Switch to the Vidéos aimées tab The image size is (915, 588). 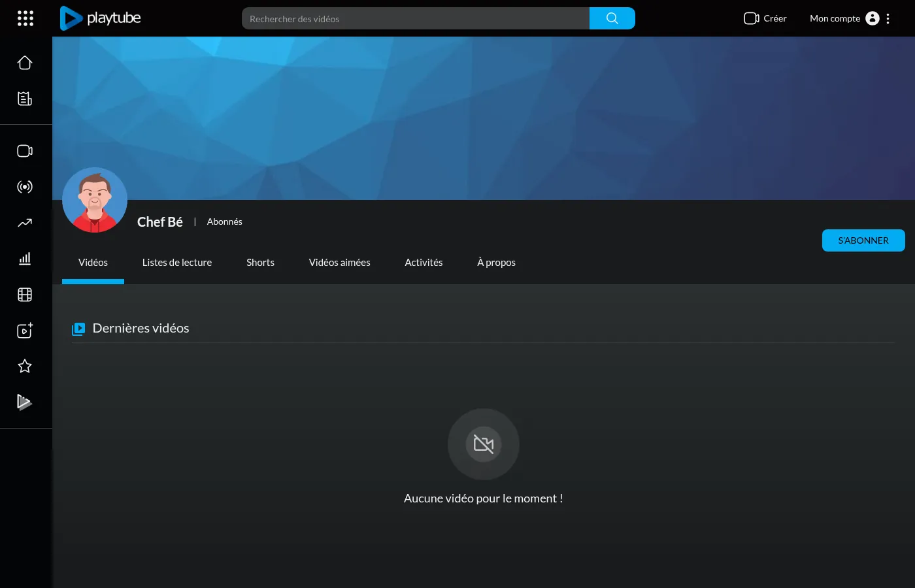coord(340,263)
